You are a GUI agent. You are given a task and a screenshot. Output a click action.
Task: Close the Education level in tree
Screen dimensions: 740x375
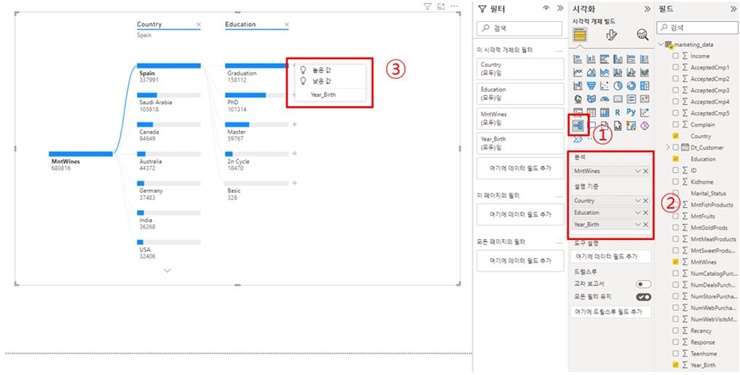tap(286, 24)
